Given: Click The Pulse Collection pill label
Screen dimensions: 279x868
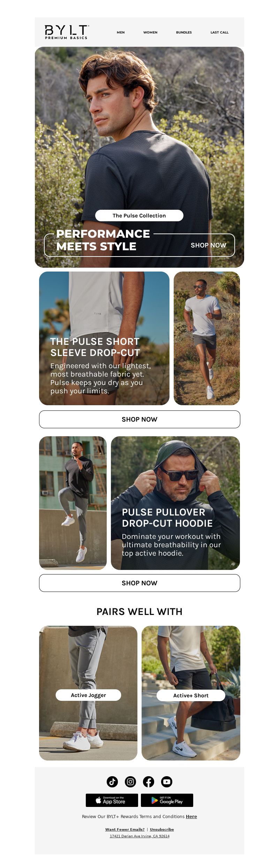Looking at the screenshot, I should point(139,216).
